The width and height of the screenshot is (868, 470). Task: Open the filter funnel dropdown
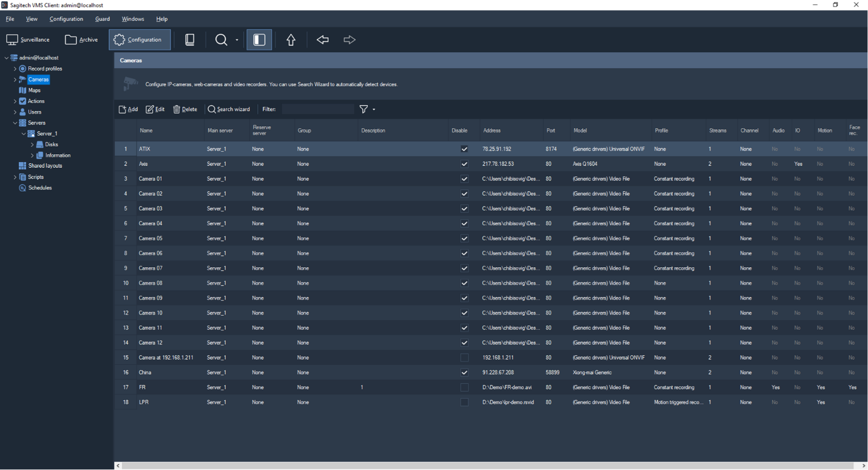tap(367, 109)
